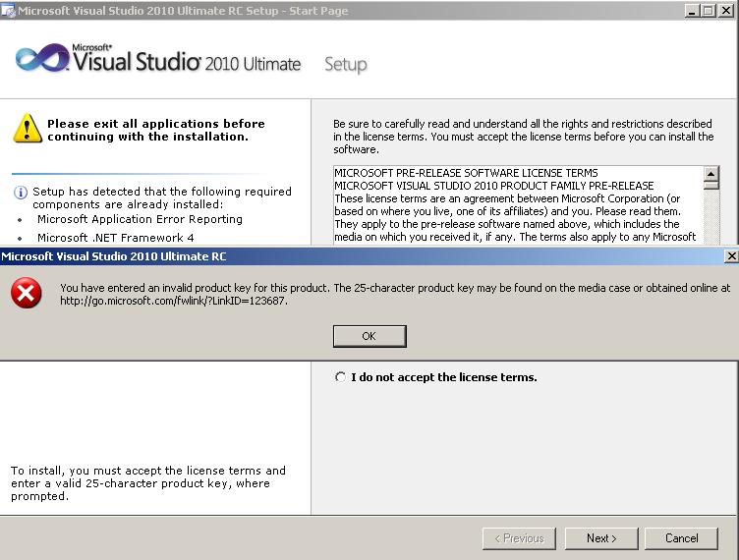
Task: Click 'MICROSOFT VISUAL STUDIO 2010 PRODUCT FAMILY' line
Action: (x=494, y=186)
